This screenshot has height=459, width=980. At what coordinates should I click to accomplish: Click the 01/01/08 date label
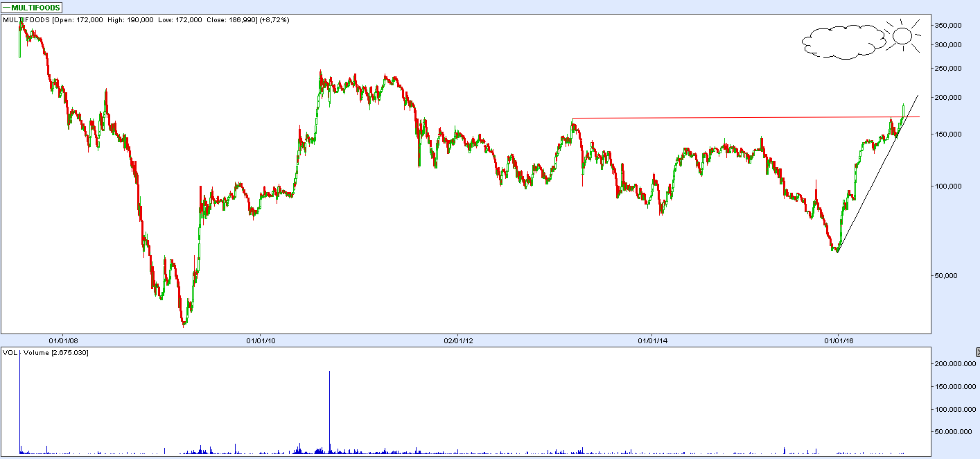[62, 340]
